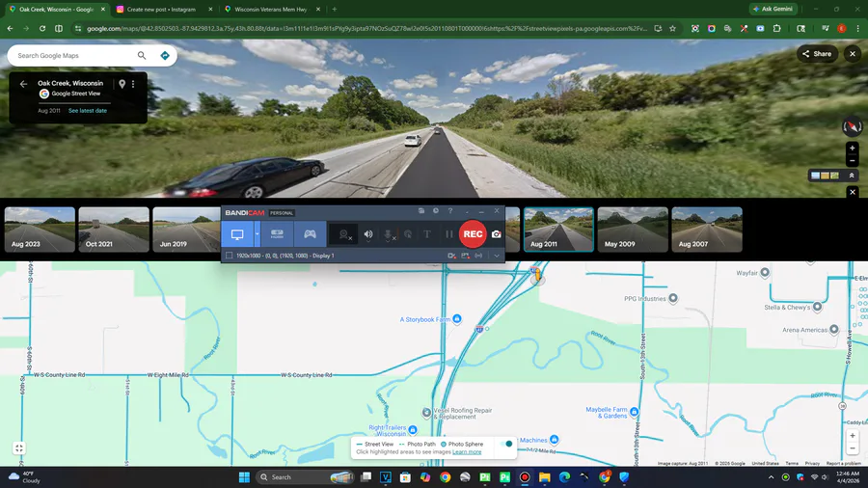Tick the 1920x1080 Display 1 checkbox
The width and height of the screenshot is (868, 488).
[x=230, y=256]
